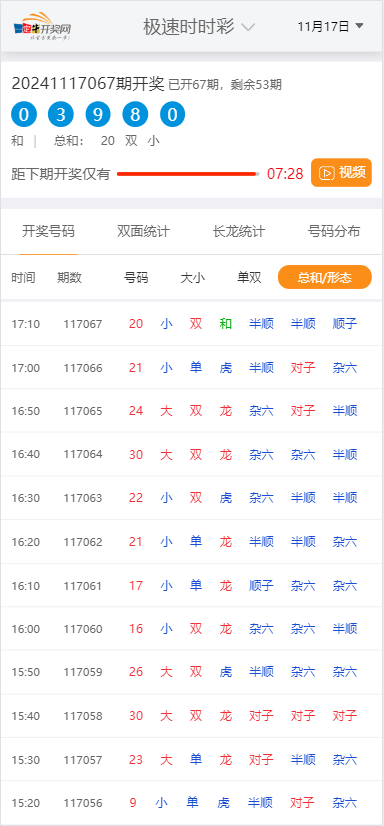Play the 视频 live draw video

(x=341, y=173)
